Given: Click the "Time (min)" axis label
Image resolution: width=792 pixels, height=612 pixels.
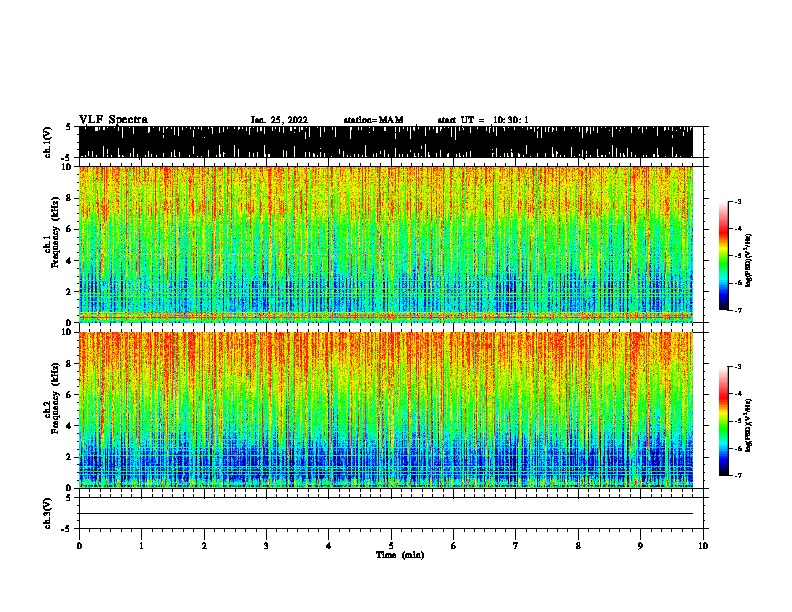Looking at the screenshot, I should 400,555.
